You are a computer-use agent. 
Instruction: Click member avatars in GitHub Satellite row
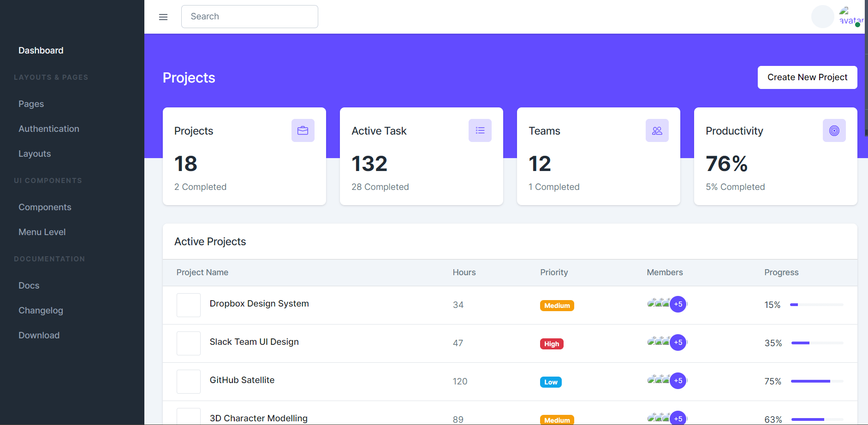tap(659, 380)
